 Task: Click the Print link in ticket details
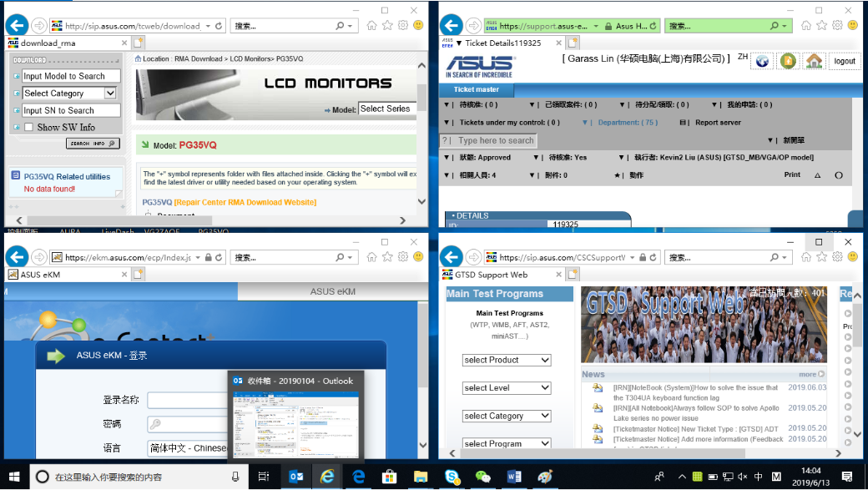click(792, 175)
